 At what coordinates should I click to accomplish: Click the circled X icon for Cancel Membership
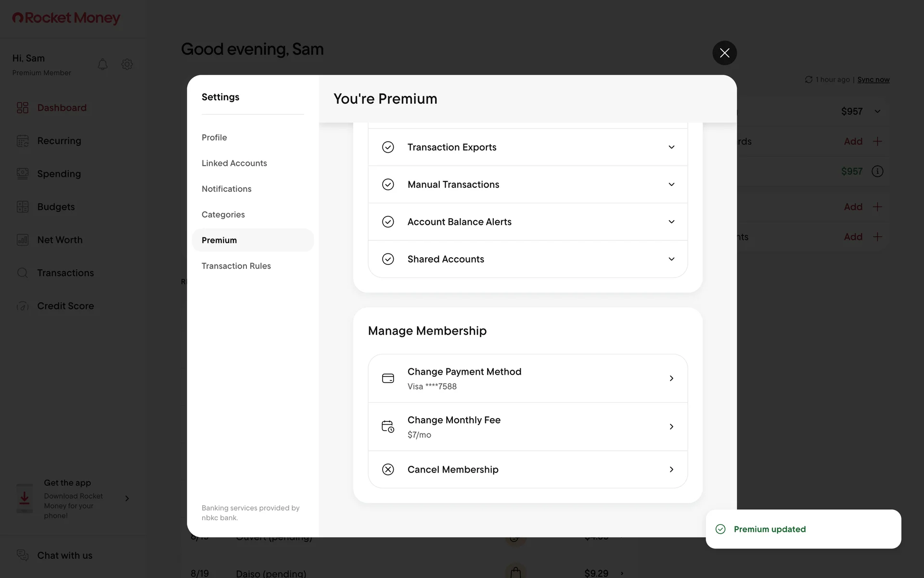(388, 470)
